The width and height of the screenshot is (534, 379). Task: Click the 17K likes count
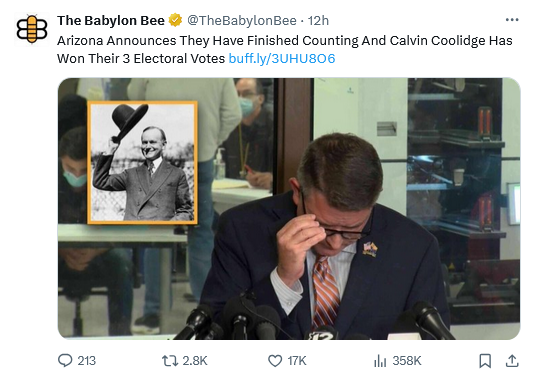(x=297, y=361)
